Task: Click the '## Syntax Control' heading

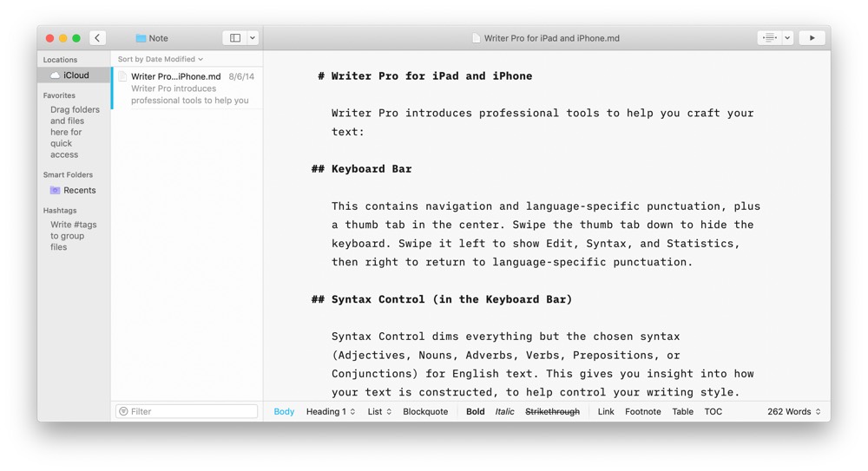Action: pos(441,299)
